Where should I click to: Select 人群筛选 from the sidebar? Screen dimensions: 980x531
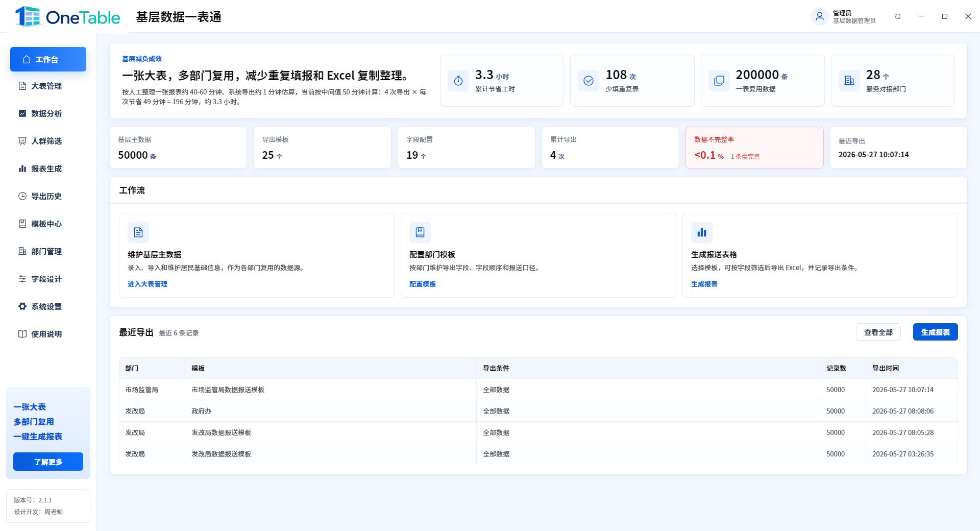click(x=48, y=141)
